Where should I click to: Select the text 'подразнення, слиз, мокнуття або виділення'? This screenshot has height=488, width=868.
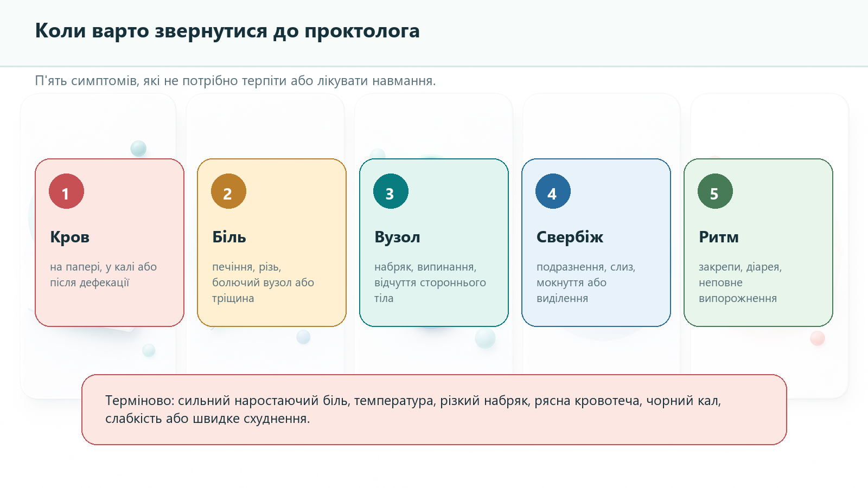point(586,282)
